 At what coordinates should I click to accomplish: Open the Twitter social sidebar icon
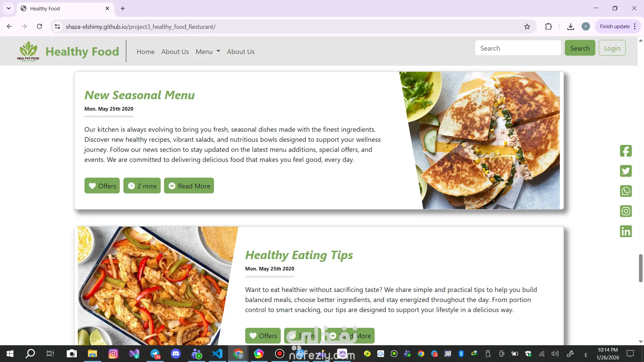[x=626, y=171]
